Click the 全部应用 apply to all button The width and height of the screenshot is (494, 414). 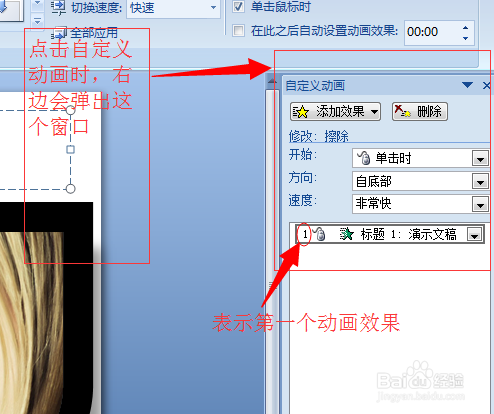pos(86,33)
